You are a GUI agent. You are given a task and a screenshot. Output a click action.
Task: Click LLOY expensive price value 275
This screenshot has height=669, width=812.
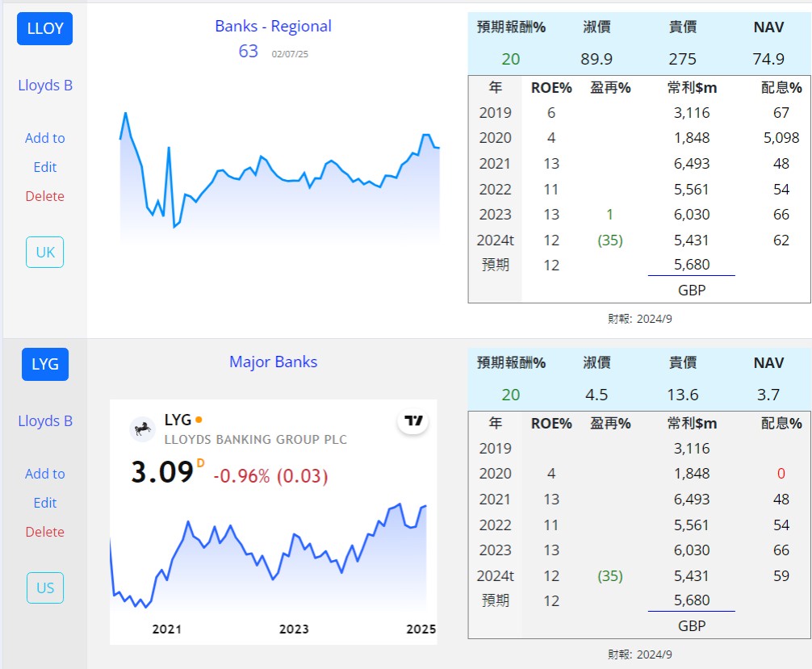[x=683, y=59]
